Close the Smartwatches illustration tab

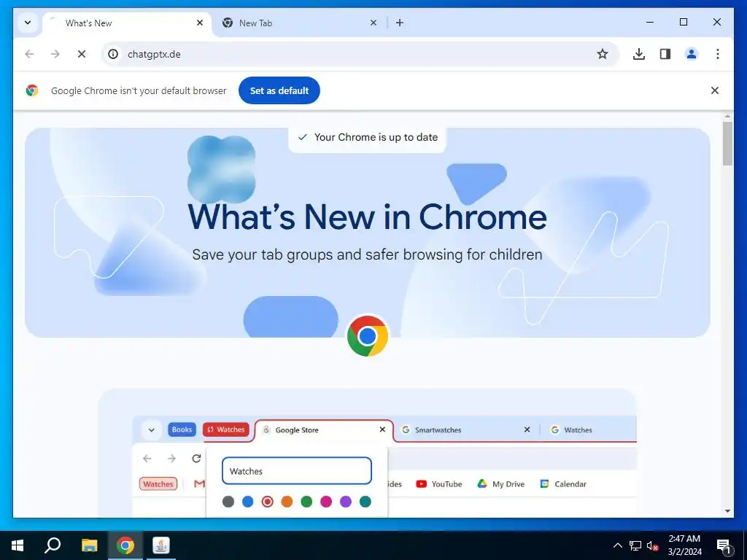click(527, 429)
